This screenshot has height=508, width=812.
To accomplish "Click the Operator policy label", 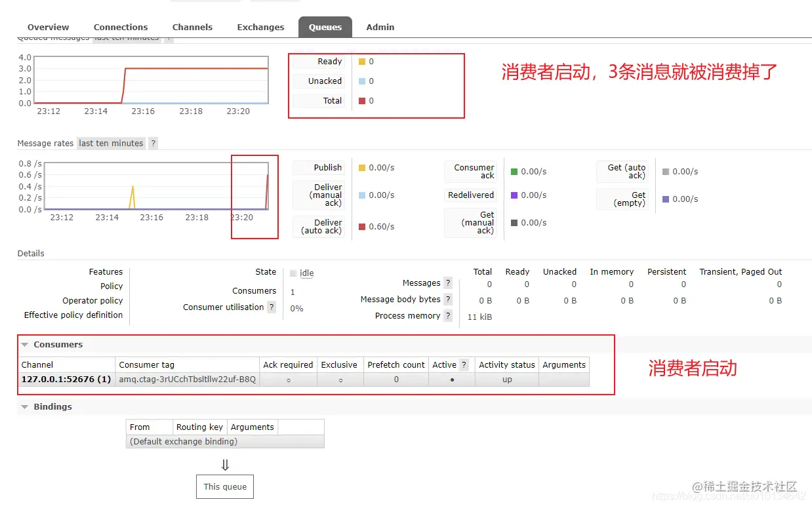I will click(x=92, y=300).
